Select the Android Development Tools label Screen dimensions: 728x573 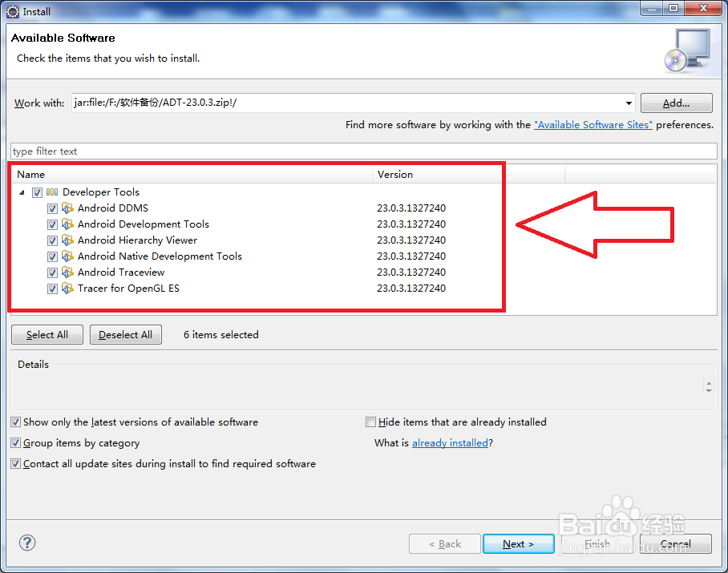click(x=144, y=224)
